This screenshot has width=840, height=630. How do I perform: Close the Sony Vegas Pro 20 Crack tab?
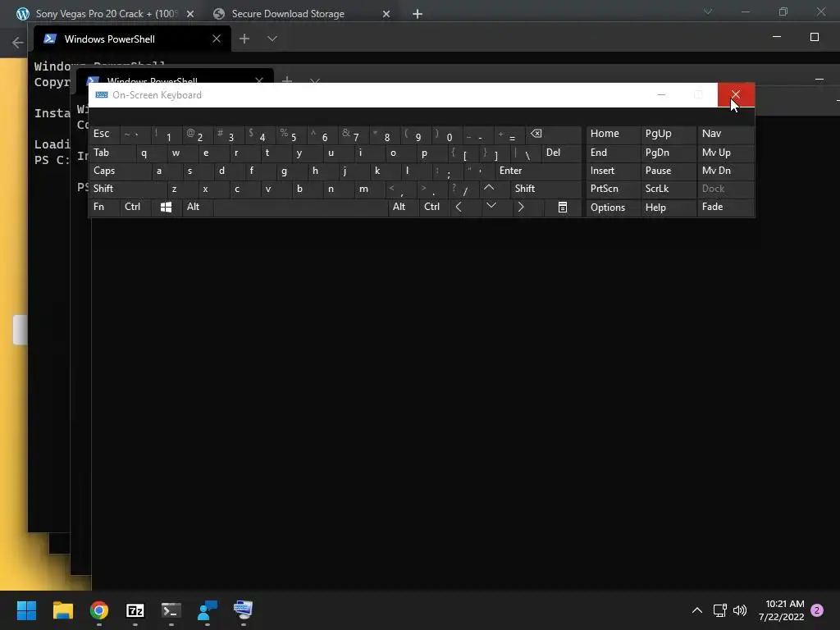tap(190, 14)
